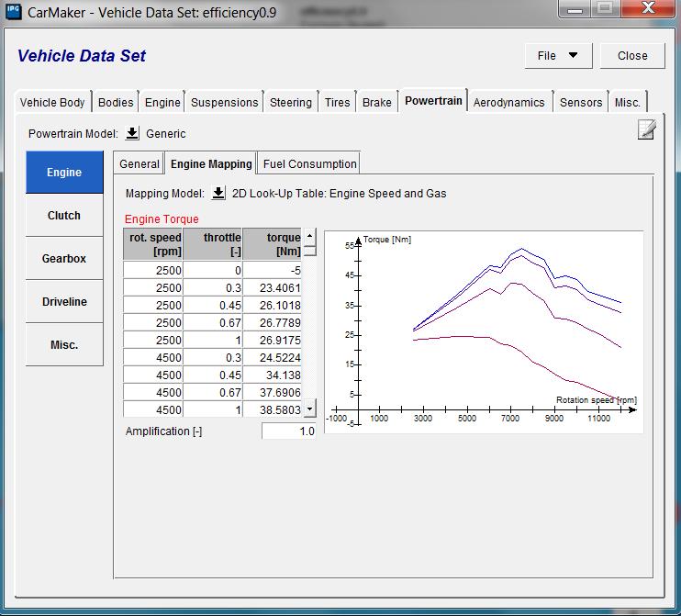Minimize the CarMaker window
Viewport: 681px width, 616px height.
pyautogui.click(x=575, y=8)
